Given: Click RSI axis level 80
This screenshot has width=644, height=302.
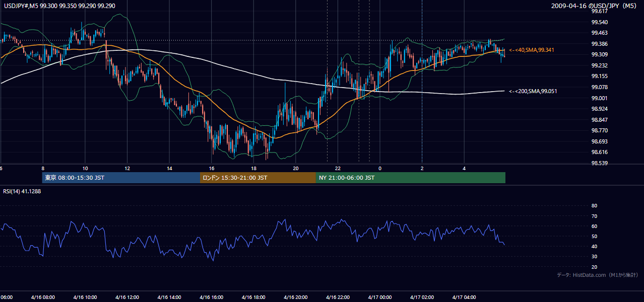Looking at the screenshot, I should [594, 206].
